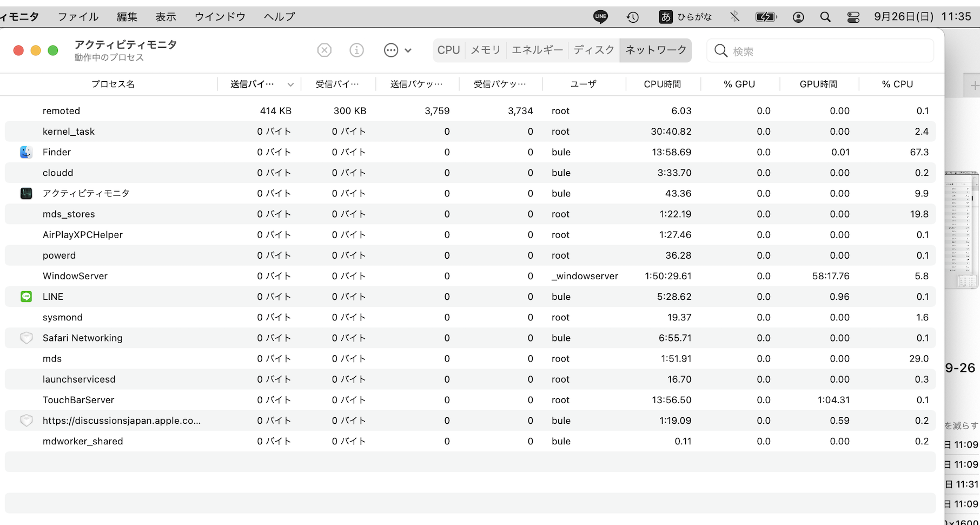Viewport: 980px width, 525px height.
Task: Open the ひらがな input source menu
Action: (686, 17)
